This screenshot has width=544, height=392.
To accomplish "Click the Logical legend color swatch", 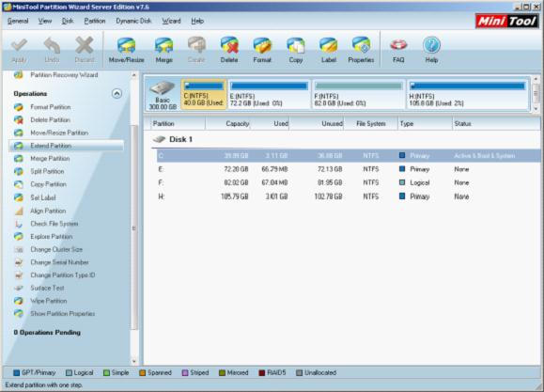I will (x=69, y=373).
